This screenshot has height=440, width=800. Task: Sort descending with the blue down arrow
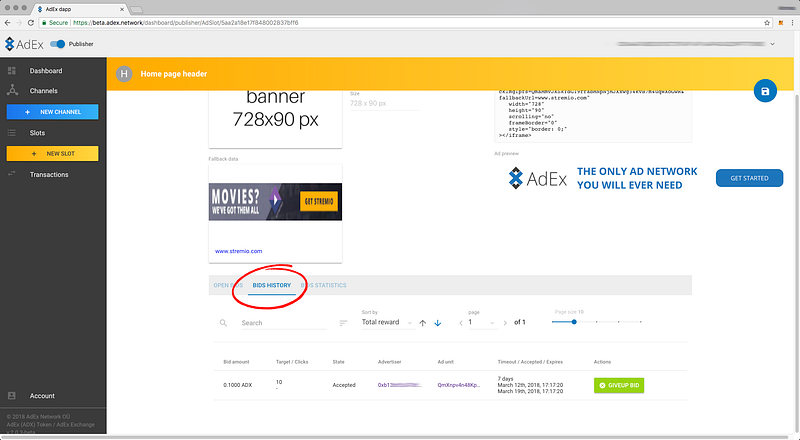438,323
